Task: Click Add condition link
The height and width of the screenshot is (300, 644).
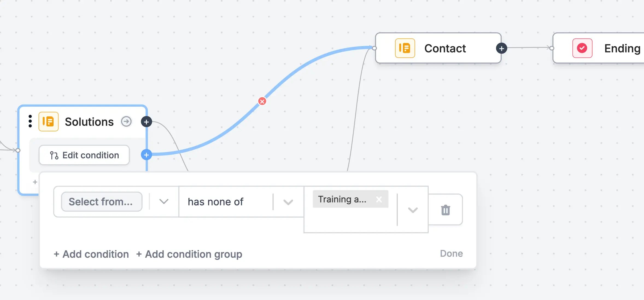Action: [91, 254]
